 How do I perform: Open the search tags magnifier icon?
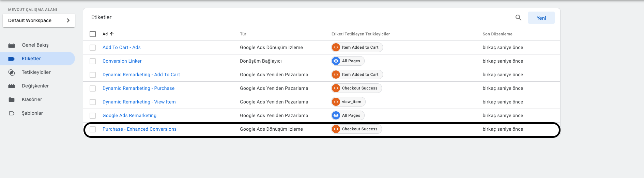[x=518, y=18]
